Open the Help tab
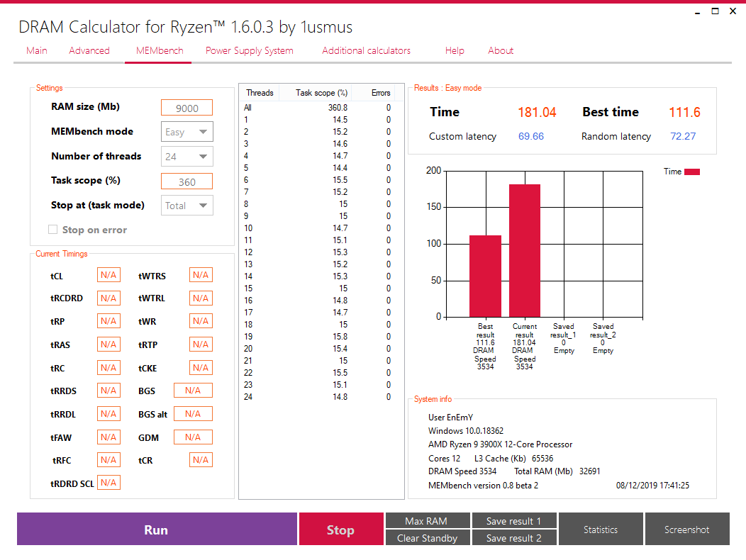 pos(455,50)
